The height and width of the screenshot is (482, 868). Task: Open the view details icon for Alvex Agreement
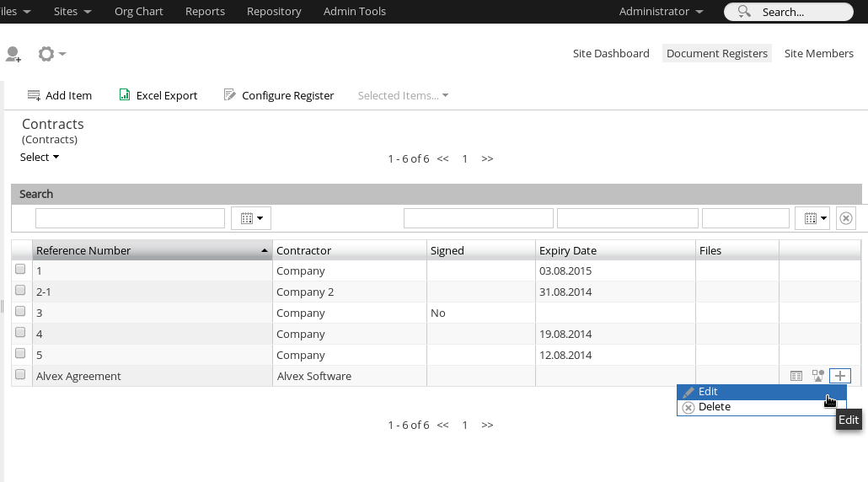click(x=796, y=376)
